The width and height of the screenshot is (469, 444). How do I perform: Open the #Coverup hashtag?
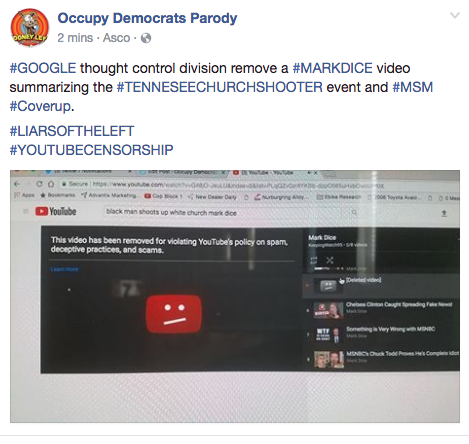click(x=40, y=106)
